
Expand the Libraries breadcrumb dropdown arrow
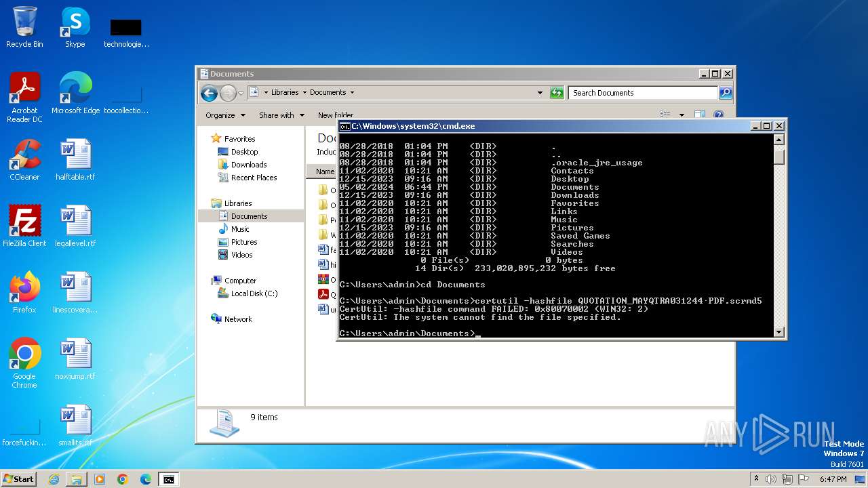(304, 92)
